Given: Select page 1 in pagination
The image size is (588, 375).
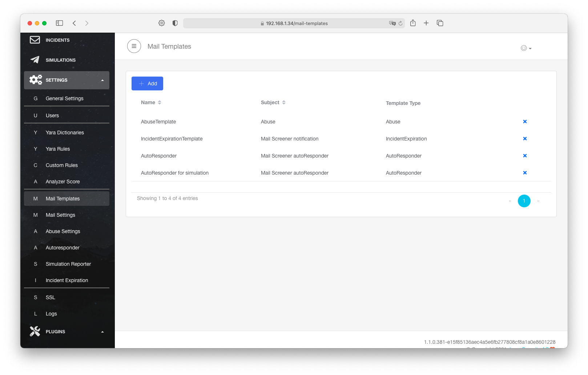Looking at the screenshot, I should click(524, 201).
